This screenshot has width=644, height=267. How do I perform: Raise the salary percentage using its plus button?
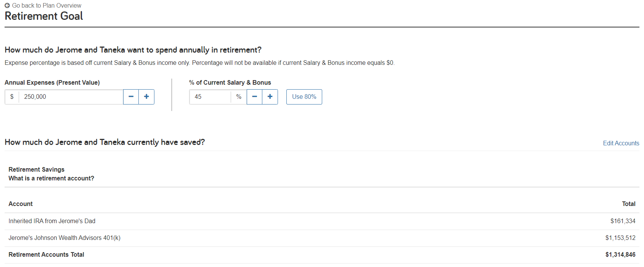point(270,97)
